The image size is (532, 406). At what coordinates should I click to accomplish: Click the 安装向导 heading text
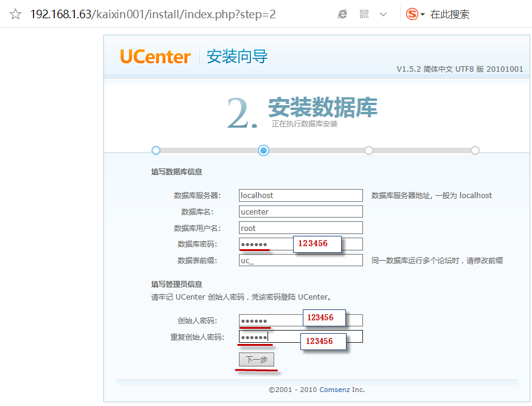click(237, 57)
